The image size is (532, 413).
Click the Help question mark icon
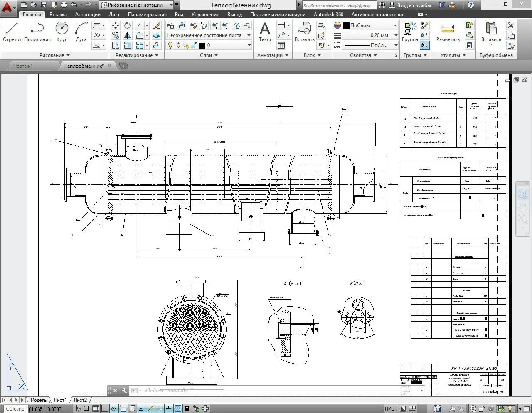click(x=470, y=5)
